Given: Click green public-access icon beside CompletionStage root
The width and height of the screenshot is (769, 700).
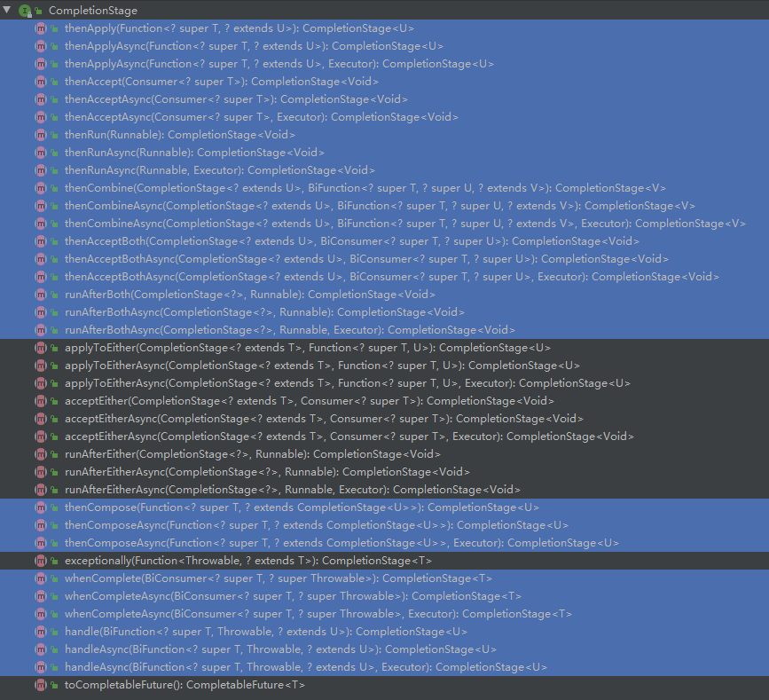Looking at the screenshot, I should click(x=38, y=11).
